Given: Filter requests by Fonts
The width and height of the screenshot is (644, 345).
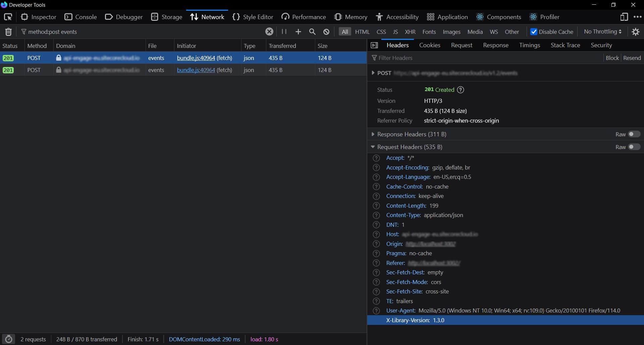Looking at the screenshot, I should pos(429,31).
